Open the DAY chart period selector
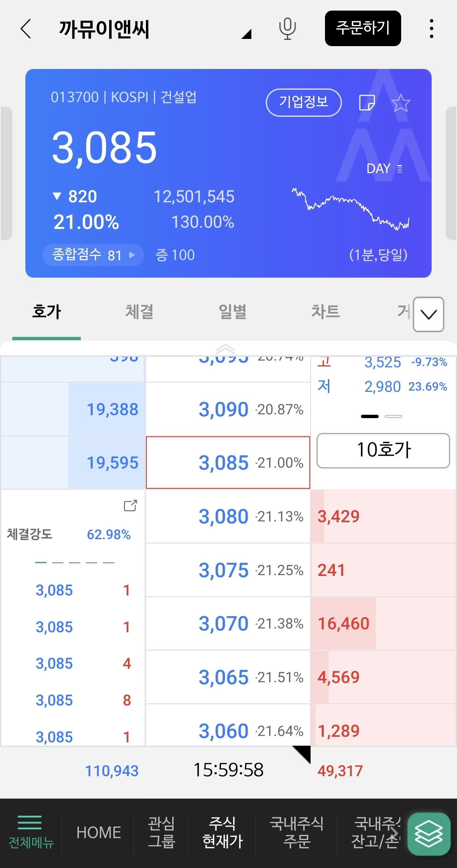 [x=384, y=168]
